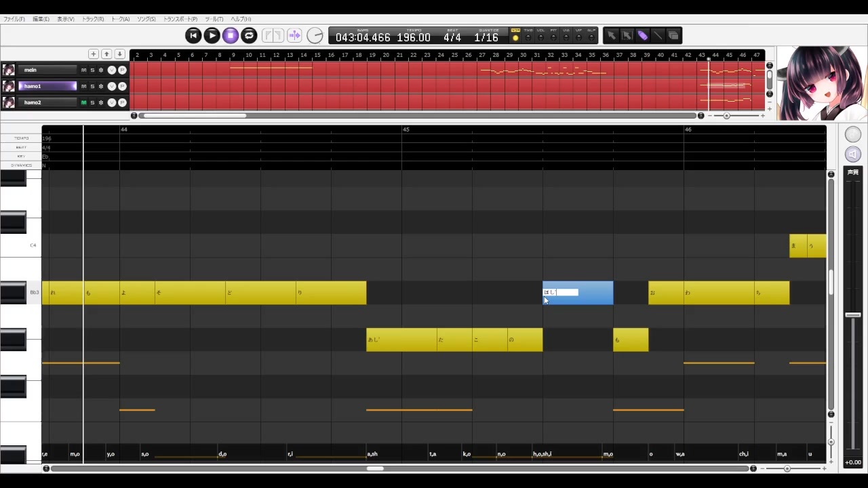Select the arrow selection tool
Image resolution: width=868 pixels, height=488 pixels.
pos(612,35)
